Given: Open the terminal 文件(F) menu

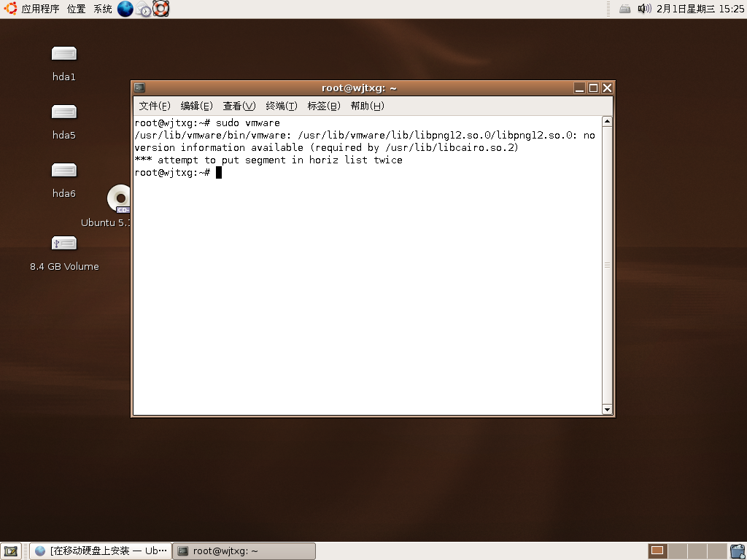Looking at the screenshot, I should pos(155,106).
